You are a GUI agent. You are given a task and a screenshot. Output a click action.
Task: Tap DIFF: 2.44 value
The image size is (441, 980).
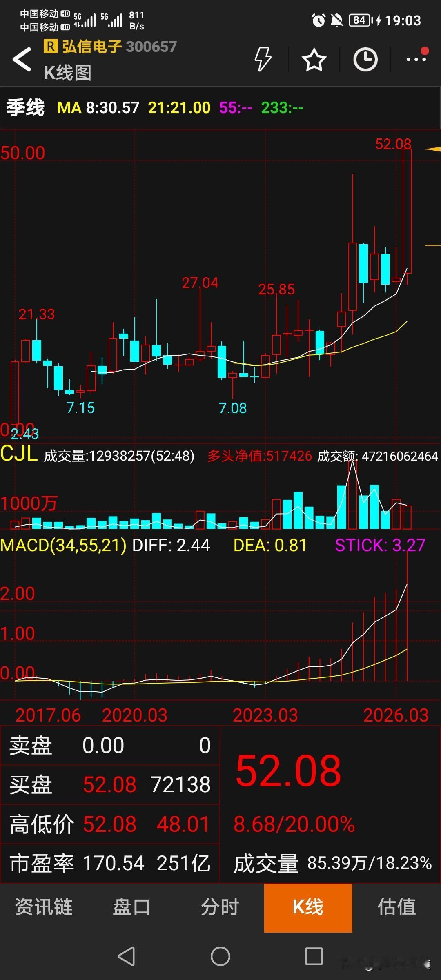pos(171,545)
